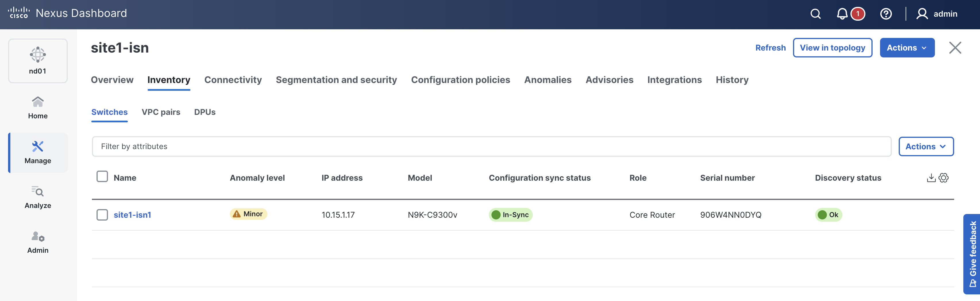
Task: Expand the blue Actions dropdown at top
Action: [x=906, y=48]
